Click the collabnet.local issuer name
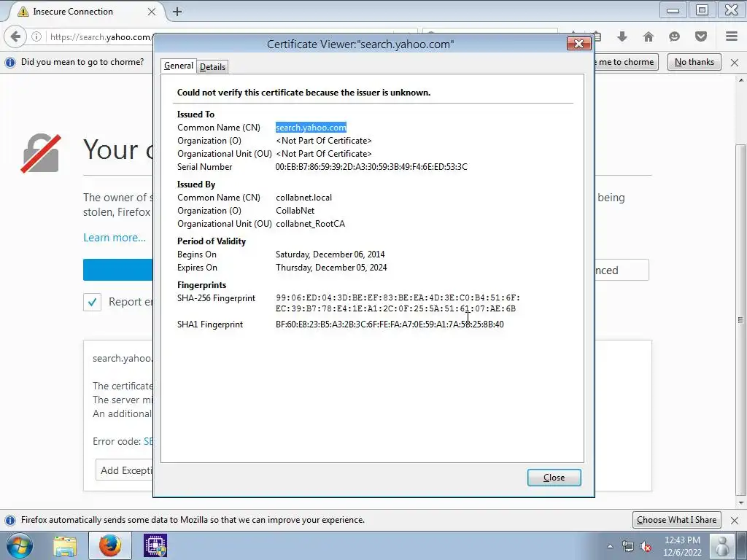This screenshot has height=560, width=747. point(304,198)
